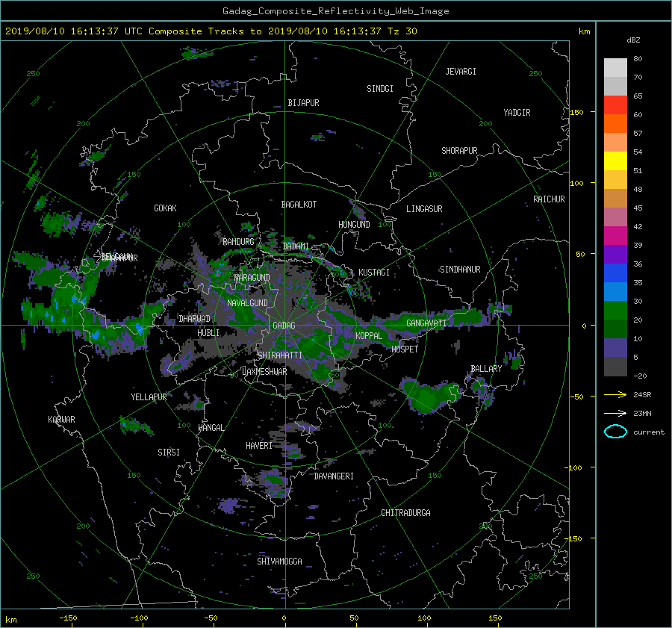Click the white 23MN arrow legend icon
The width and height of the screenshot is (672, 628).
(x=615, y=414)
